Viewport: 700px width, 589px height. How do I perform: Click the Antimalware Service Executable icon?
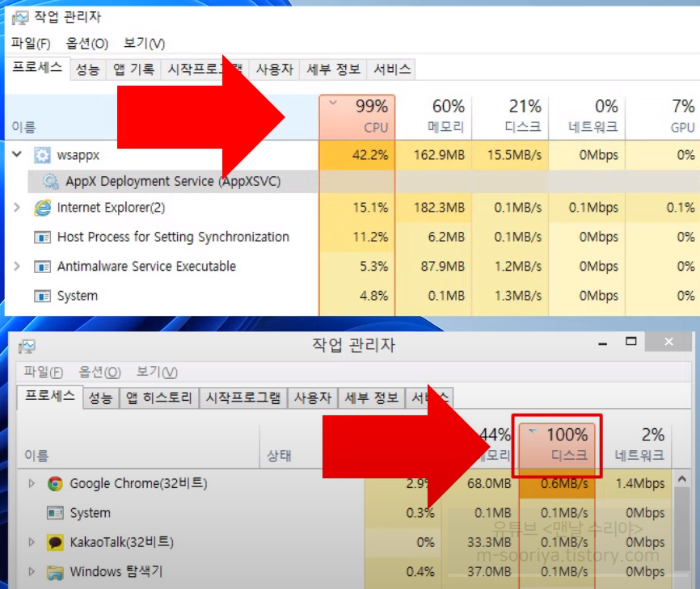(x=42, y=267)
